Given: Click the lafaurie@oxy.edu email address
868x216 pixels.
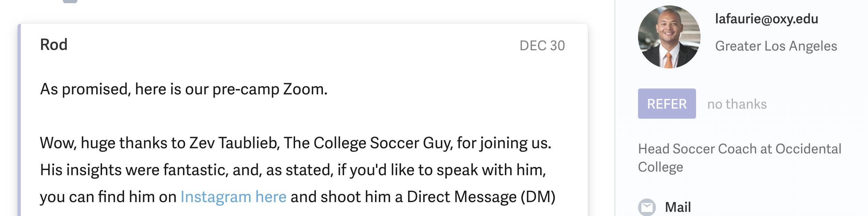Looking at the screenshot, I should (x=766, y=19).
